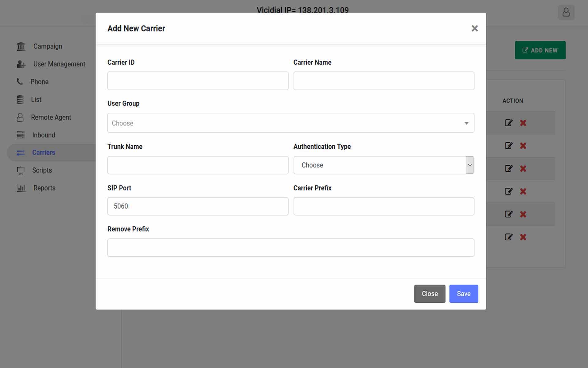588x368 pixels.
Task: Click the List database icon
Action: pyautogui.click(x=20, y=100)
